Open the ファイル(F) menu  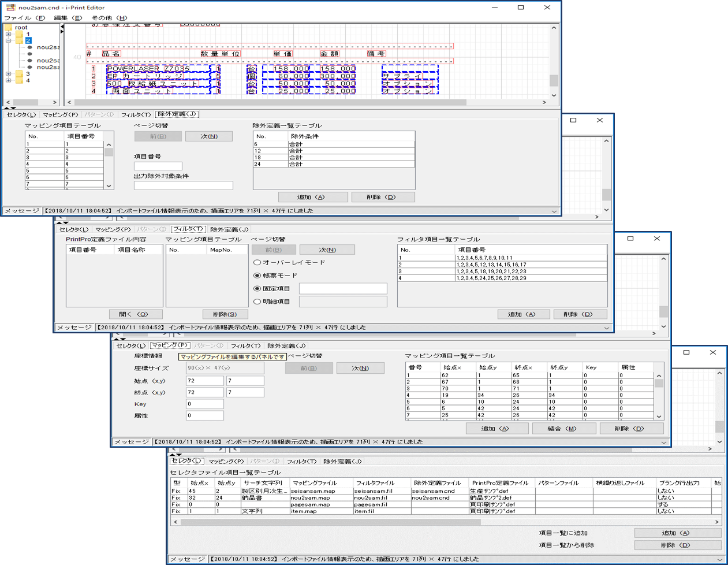25,18
